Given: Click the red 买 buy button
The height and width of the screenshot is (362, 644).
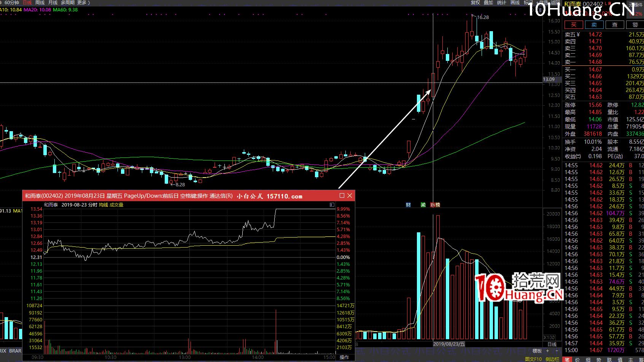Looking at the screenshot, I should point(574,25).
